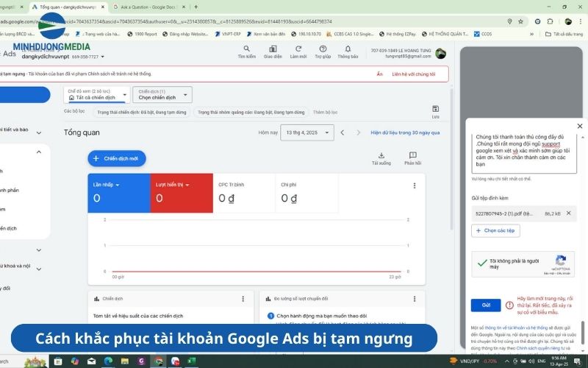Click the taskbar volume icon
The image size is (588, 368).
point(531,361)
